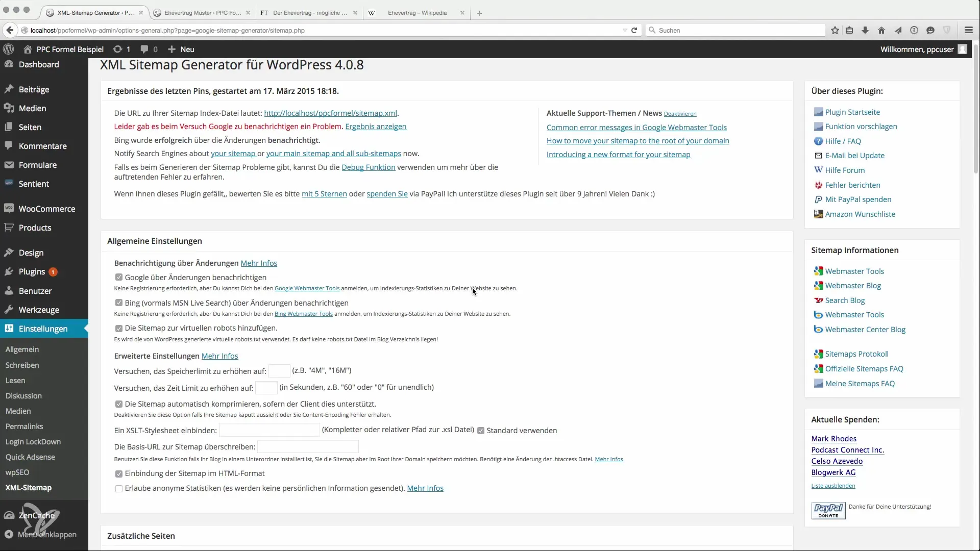Open the comments bubble in admin bar

click(144, 49)
